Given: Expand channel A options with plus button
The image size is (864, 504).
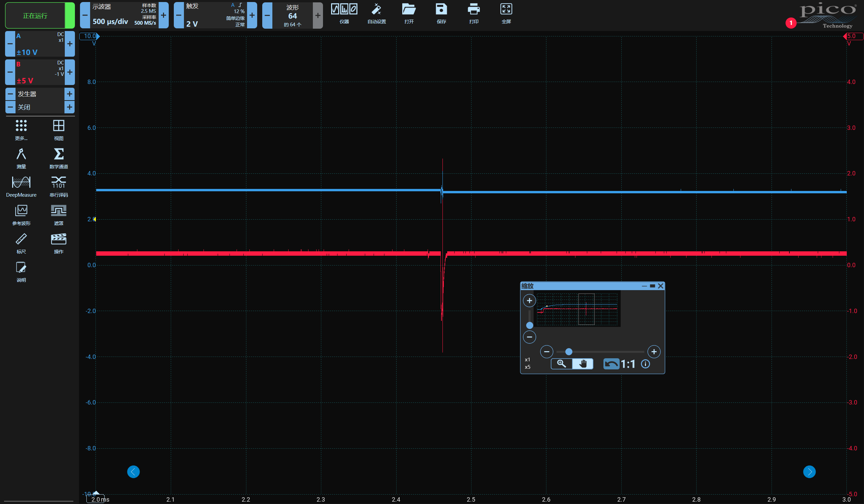Looking at the screenshot, I should 70,44.
